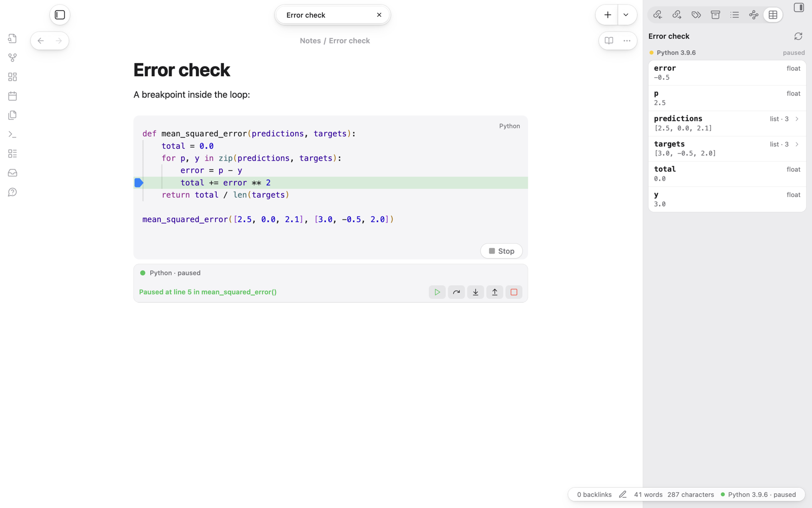Toggle the left sidebar panel
This screenshot has width=812, height=508.
60,15
